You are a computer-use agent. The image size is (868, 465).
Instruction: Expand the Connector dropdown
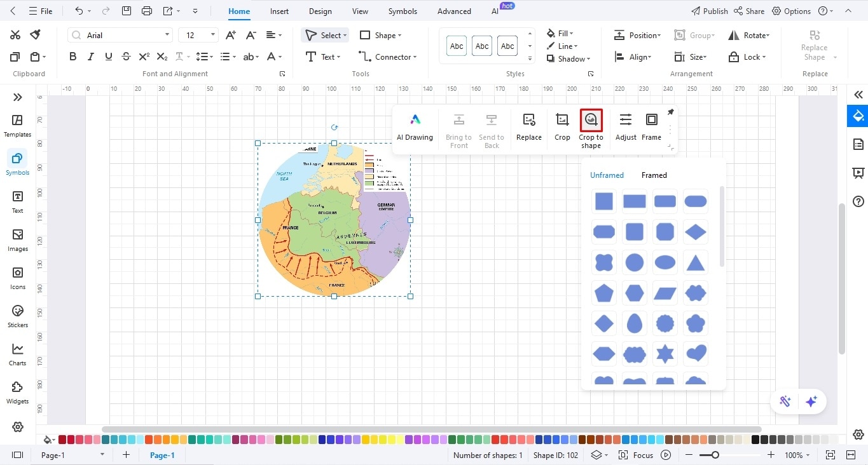415,57
